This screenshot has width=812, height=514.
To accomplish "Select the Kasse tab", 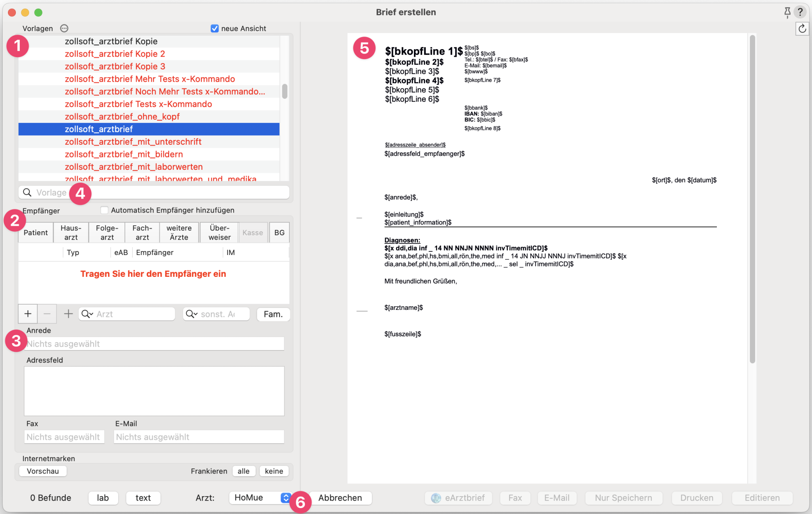I will pos(253,232).
